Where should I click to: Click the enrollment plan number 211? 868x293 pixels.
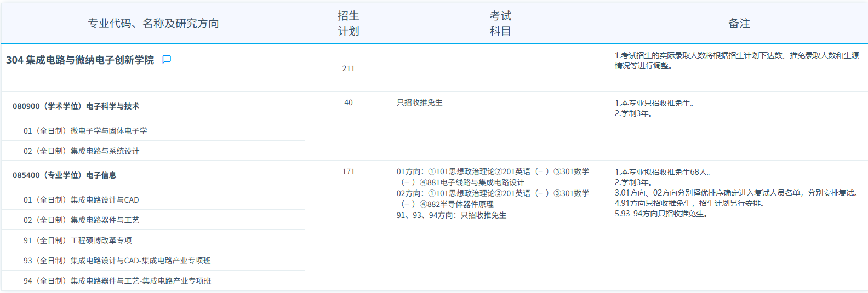349,68
